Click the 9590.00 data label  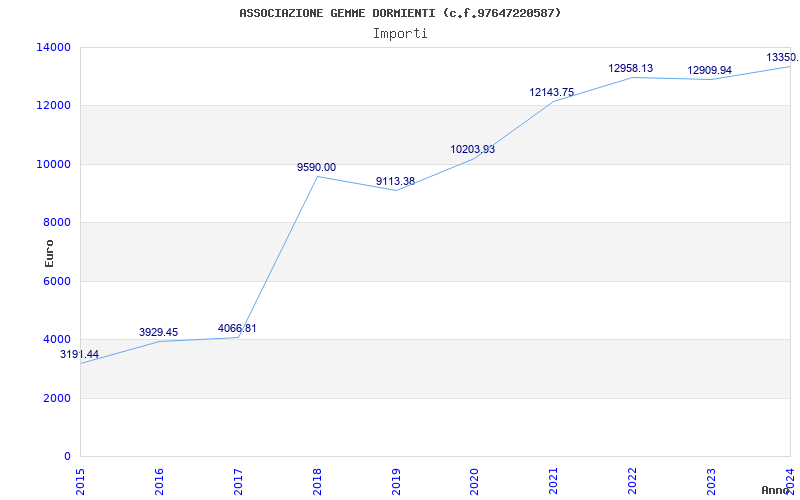click(x=316, y=167)
